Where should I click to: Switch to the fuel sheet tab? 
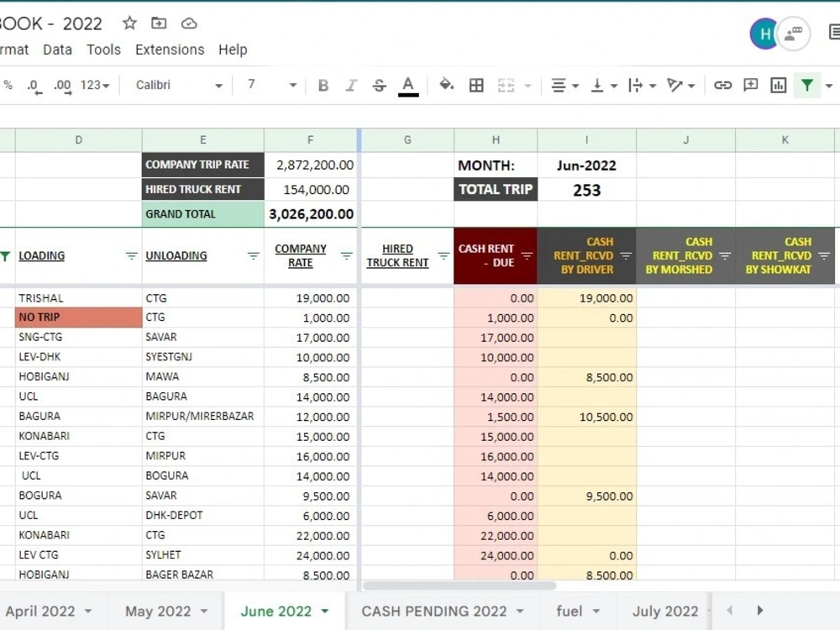(569, 612)
